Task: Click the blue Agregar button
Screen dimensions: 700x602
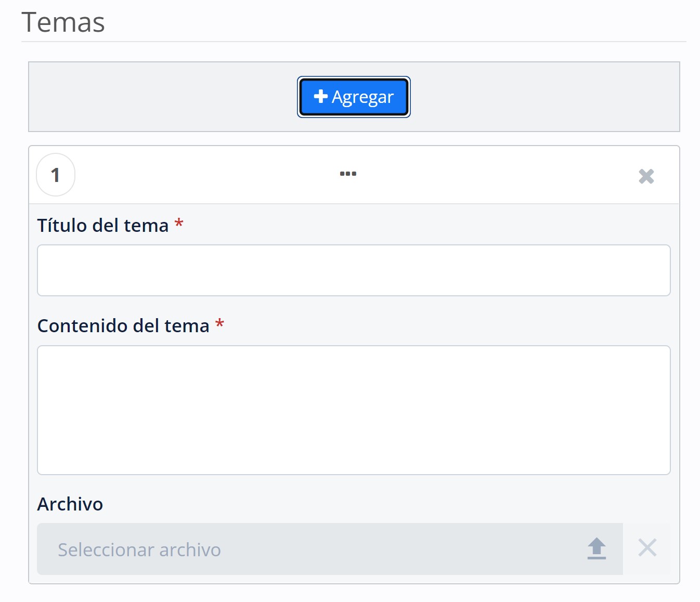Action: (354, 97)
